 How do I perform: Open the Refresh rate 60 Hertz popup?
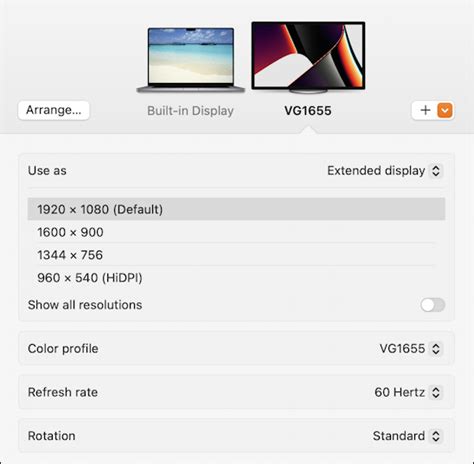[x=408, y=392]
